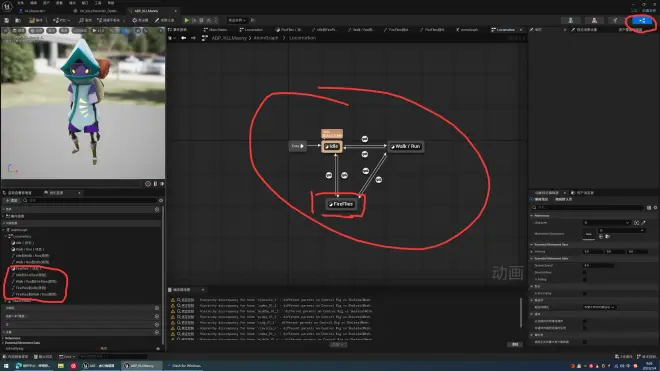Image resolution: width=660 pixels, height=371 pixels.
Task: Stop simulation with the toolbar stop button
Action: (x=201, y=20)
